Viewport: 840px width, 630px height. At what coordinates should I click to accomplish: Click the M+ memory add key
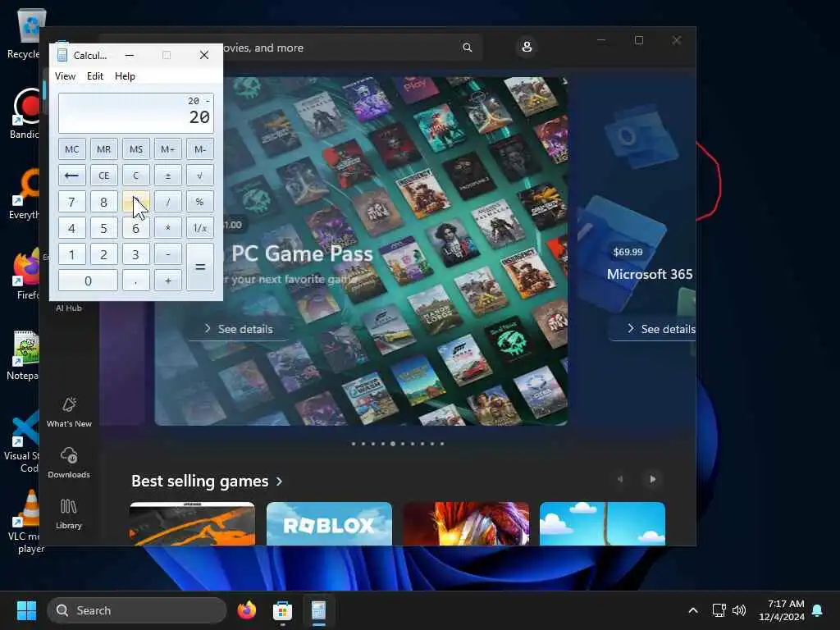pos(167,149)
